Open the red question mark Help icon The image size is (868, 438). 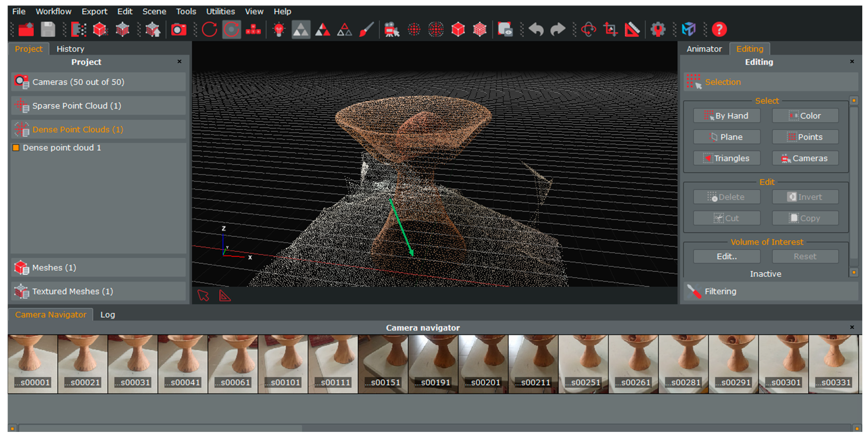(719, 30)
